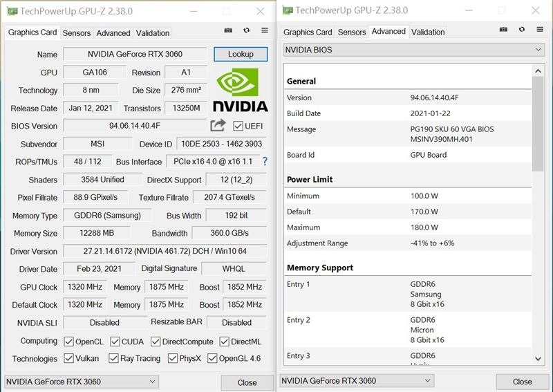553x392 pixels.
Task: Switch to Validation tab in right window
Action: (428, 32)
